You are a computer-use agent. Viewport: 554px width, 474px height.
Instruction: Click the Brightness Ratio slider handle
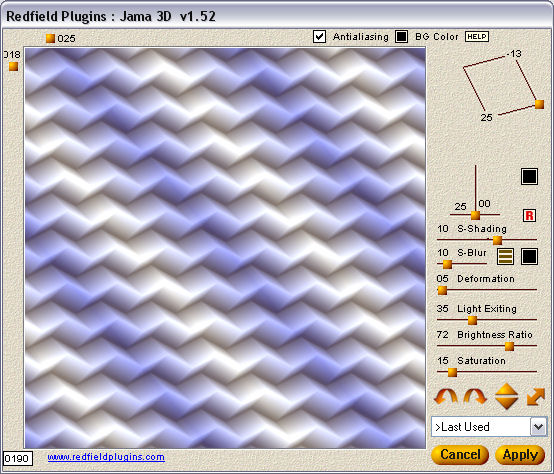tap(509, 346)
